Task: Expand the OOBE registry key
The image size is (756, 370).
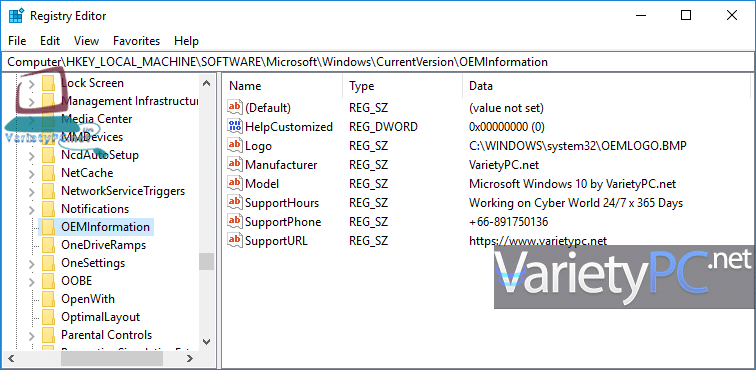Action: coord(32,281)
